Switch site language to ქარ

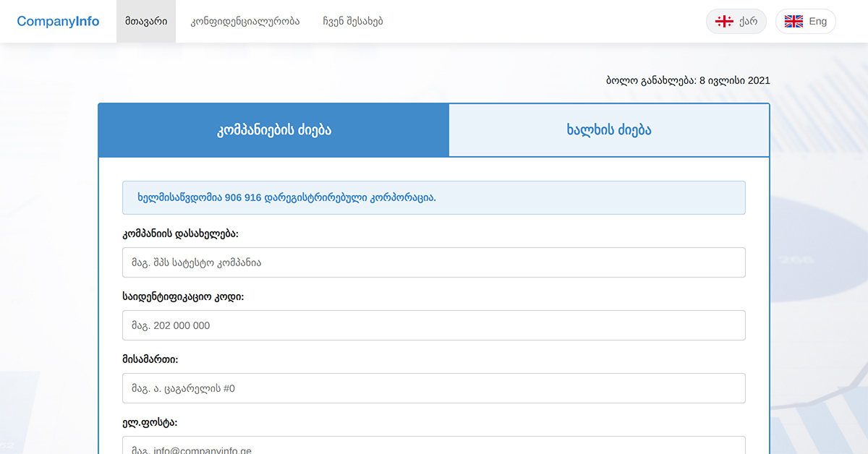[x=736, y=21]
